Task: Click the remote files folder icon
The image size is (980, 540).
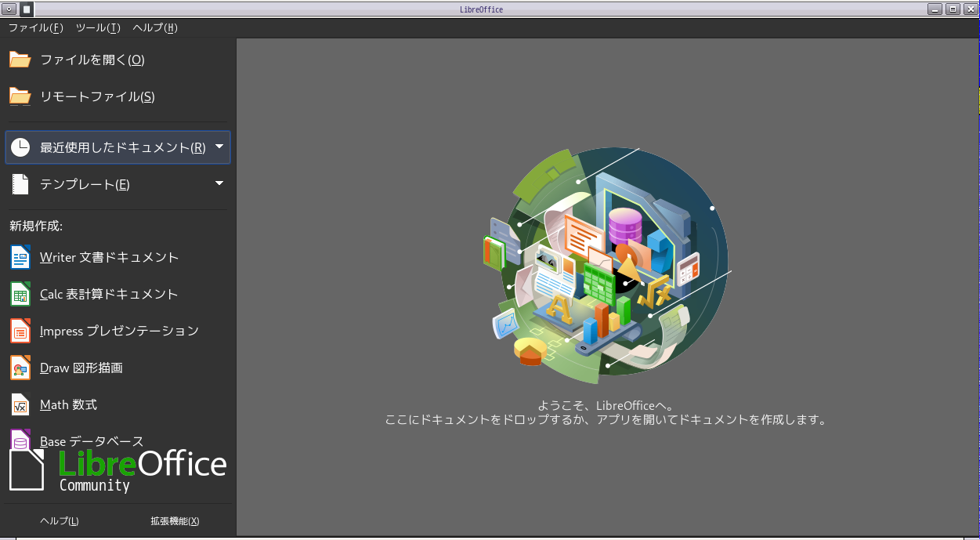Action: pos(20,96)
